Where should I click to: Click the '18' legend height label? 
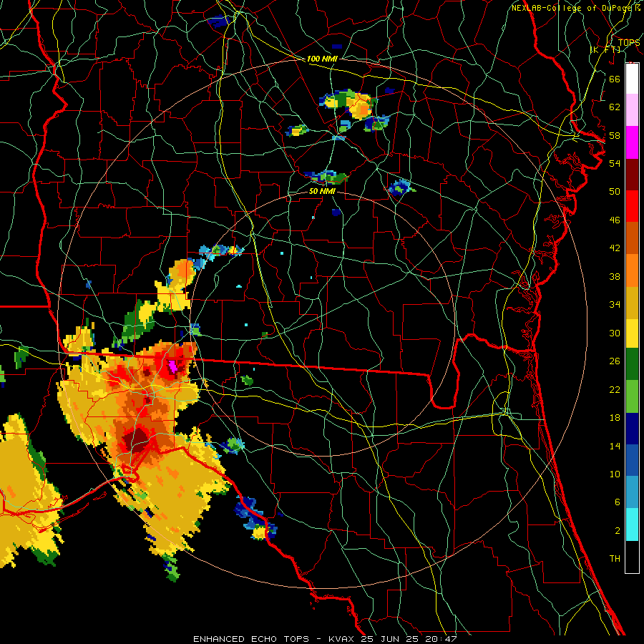(x=615, y=418)
